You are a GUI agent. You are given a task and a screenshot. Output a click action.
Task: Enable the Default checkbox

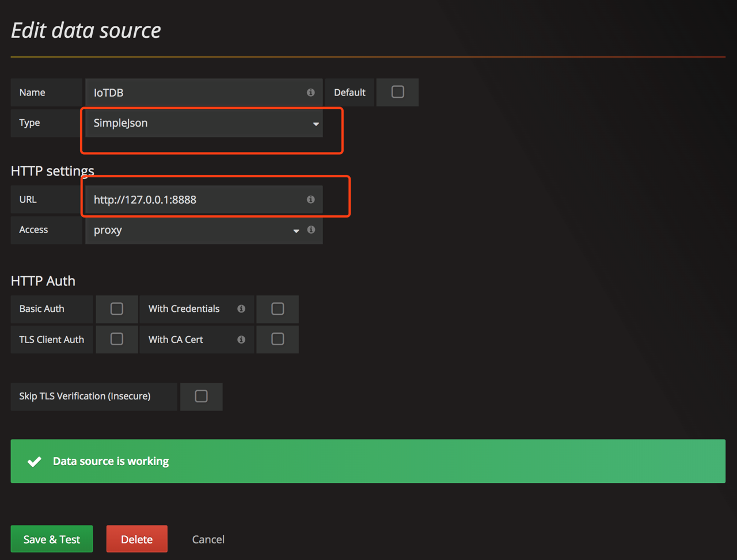point(397,92)
